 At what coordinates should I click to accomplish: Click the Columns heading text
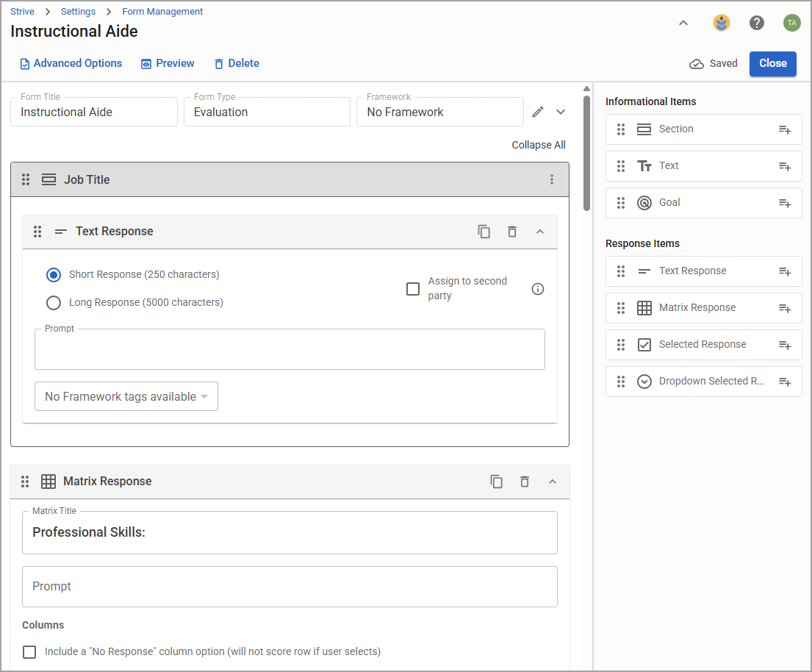click(x=43, y=626)
